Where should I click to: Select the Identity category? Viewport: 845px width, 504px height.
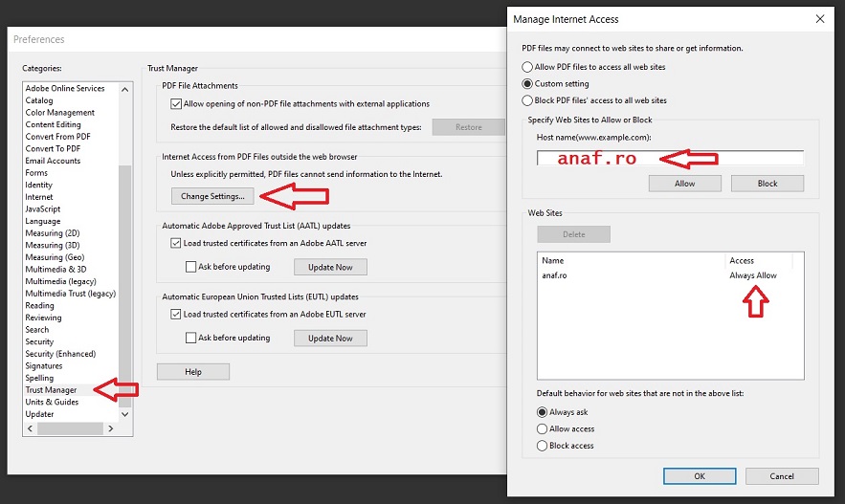coord(38,185)
